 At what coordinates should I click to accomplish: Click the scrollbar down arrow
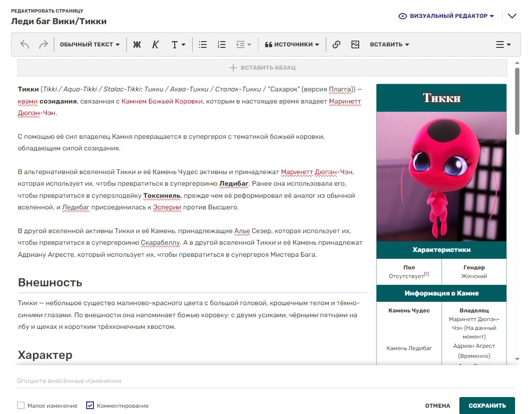pyautogui.click(x=517, y=359)
